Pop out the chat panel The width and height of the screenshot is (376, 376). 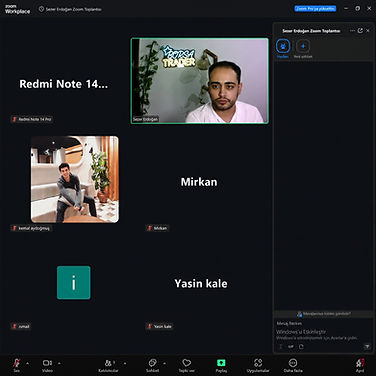[x=360, y=31]
